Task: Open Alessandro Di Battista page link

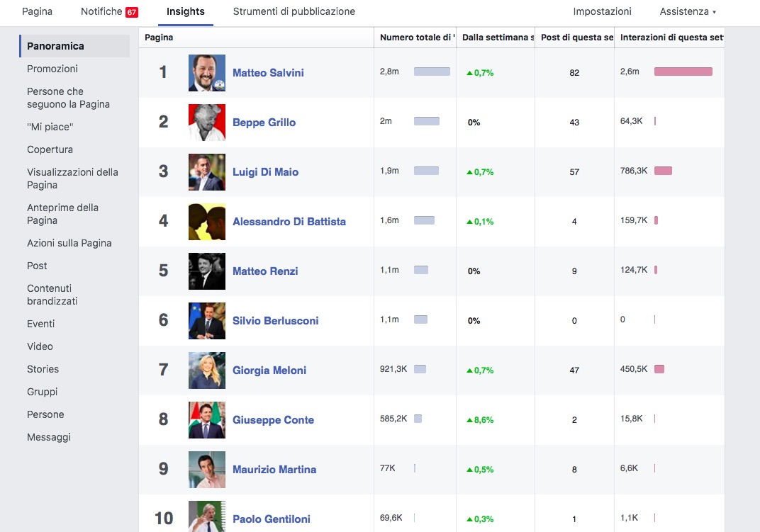Action: (289, 222)
